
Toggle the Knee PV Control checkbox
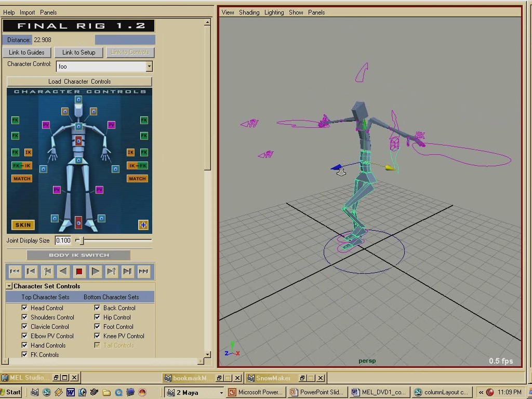coord(97,336)
